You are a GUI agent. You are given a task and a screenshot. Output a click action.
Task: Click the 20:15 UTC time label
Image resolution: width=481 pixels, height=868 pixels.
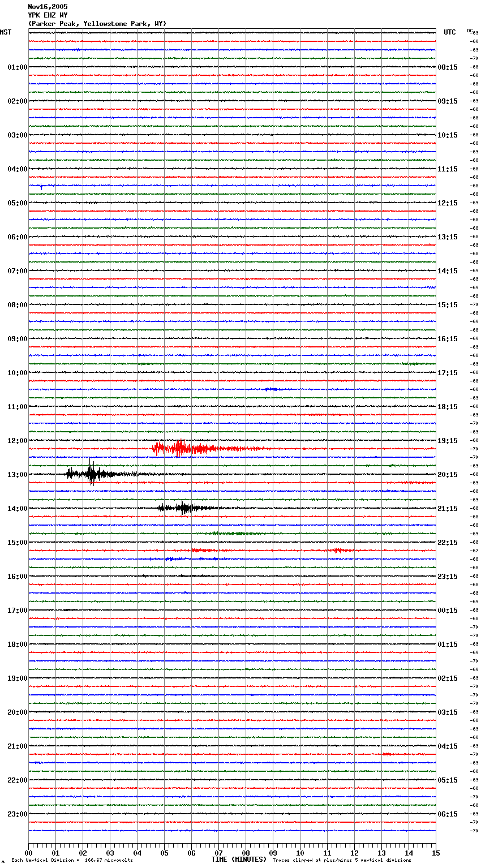[448, 475]
